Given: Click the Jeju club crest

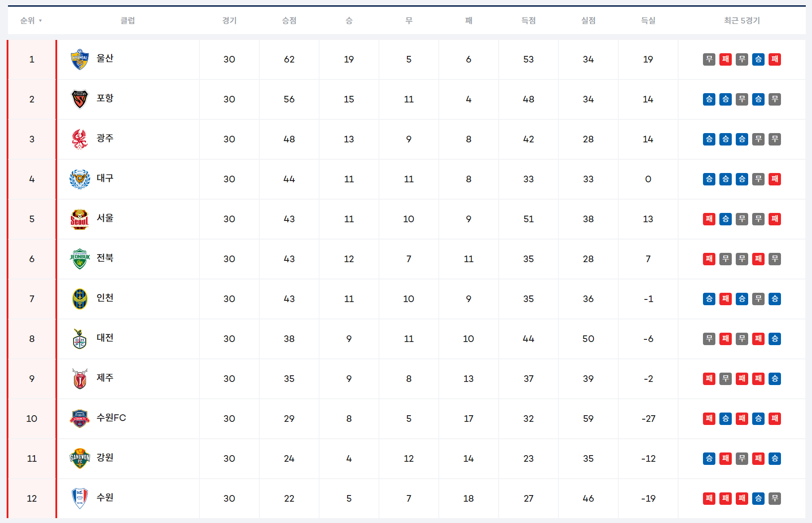Looking at the screenshot, I should click(80, 379).
